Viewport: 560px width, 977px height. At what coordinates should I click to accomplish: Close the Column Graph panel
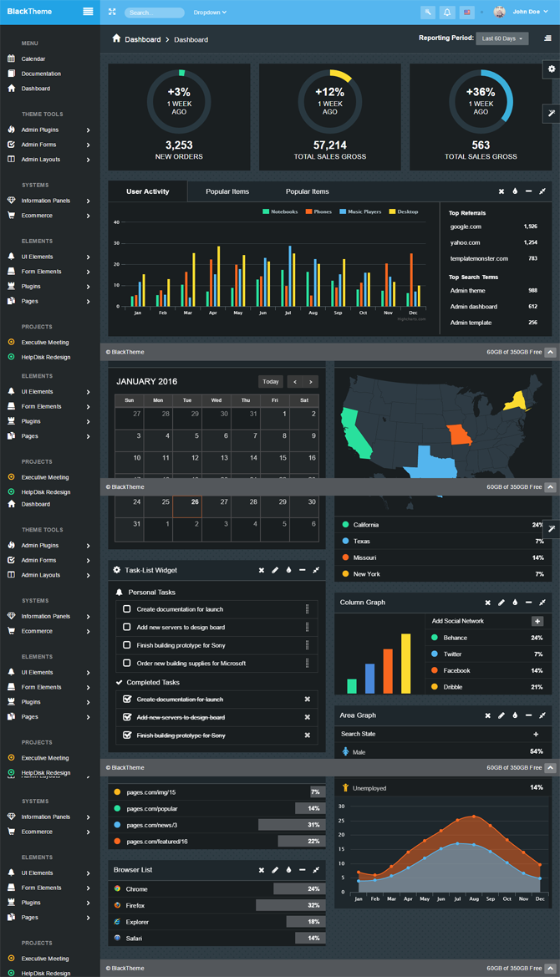pyautogui.click(x=488, y=603)
